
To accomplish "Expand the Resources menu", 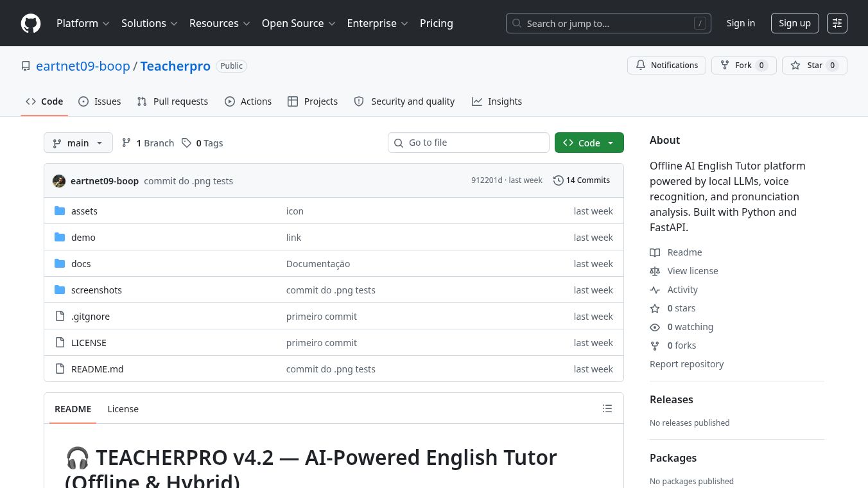I will pos(220,23).
